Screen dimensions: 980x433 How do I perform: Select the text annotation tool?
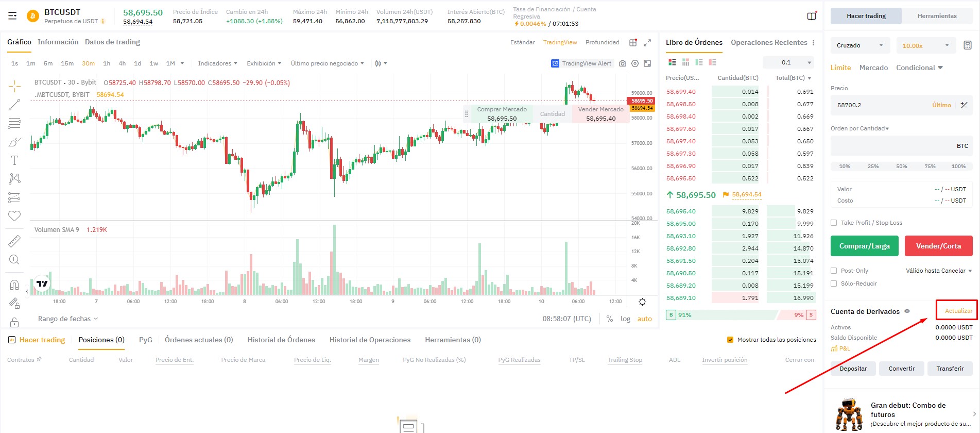pos(14,160)
